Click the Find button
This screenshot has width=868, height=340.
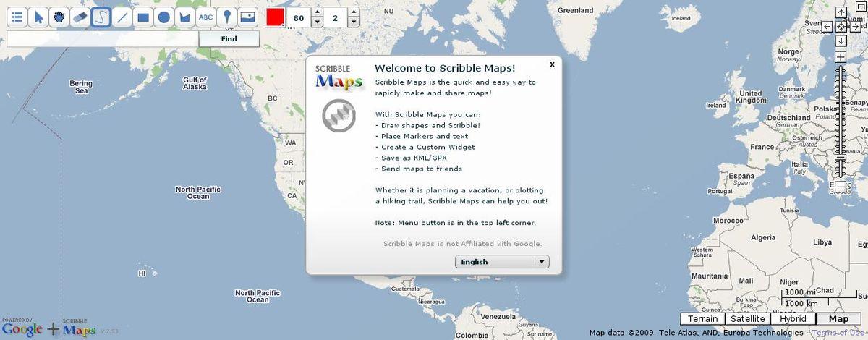click(229, 39)
